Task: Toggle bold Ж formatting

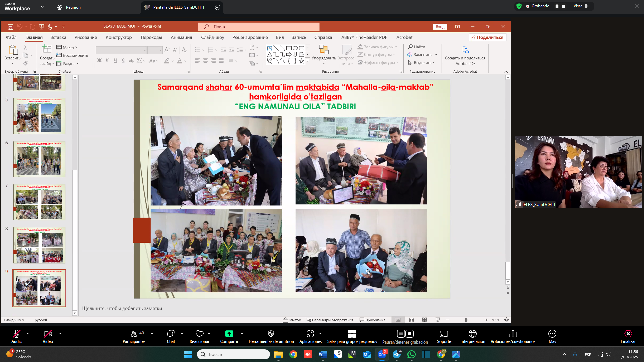Action: click(99, 61)
